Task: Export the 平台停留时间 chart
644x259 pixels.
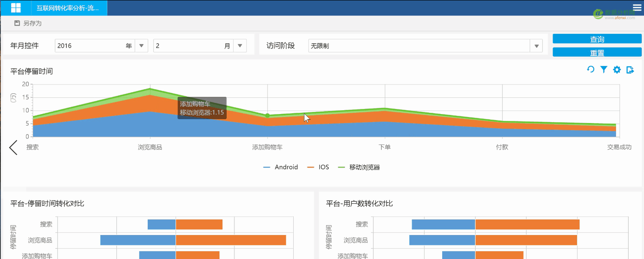Action: click(630, 69)
